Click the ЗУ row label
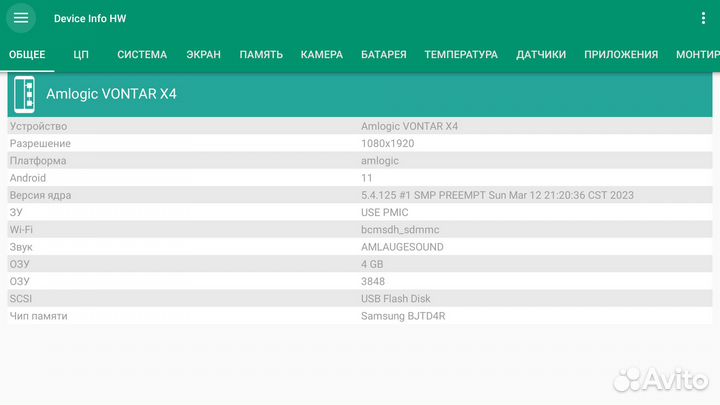This screenshot has height=405, width=720. (16, 212)
